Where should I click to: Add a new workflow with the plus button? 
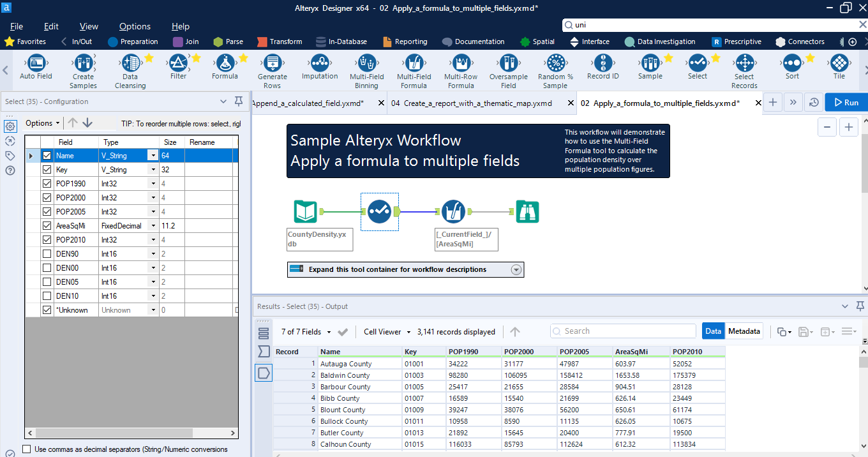coord(773,102)
